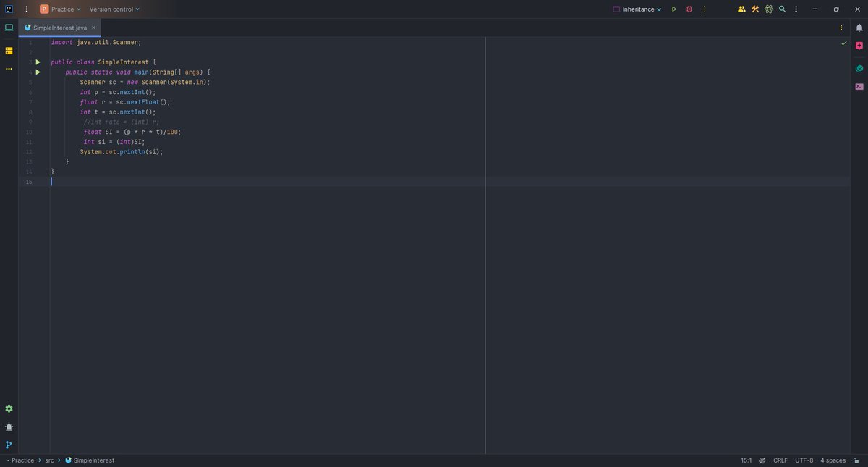
Task: Toggle the read-only lock icon
Action: coord(856,460)
